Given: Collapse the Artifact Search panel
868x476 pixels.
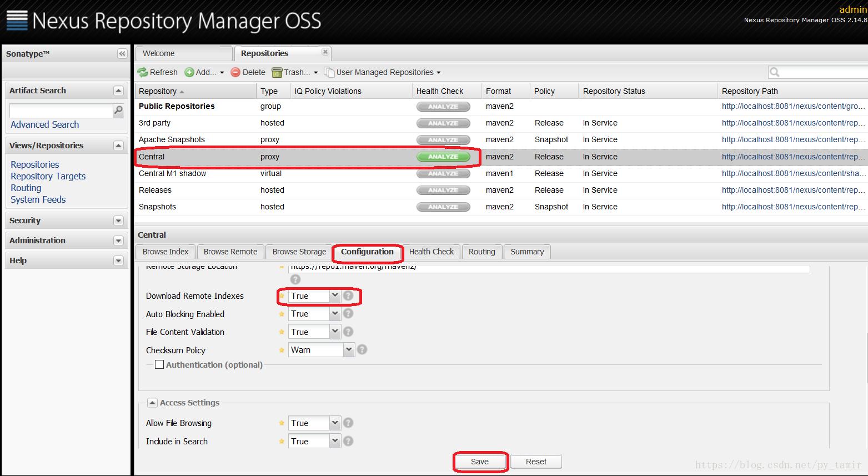Looking at the screenshot, I should (118, 91).
